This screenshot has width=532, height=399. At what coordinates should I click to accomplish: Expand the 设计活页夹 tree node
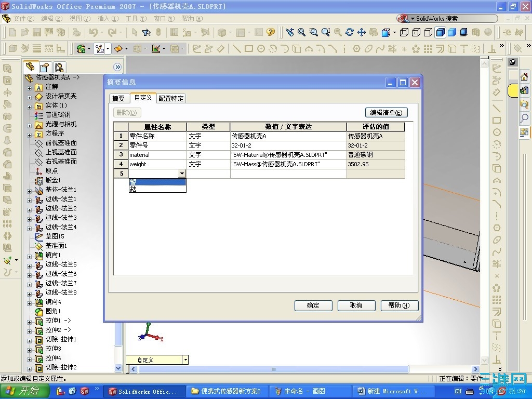(29, 98)
